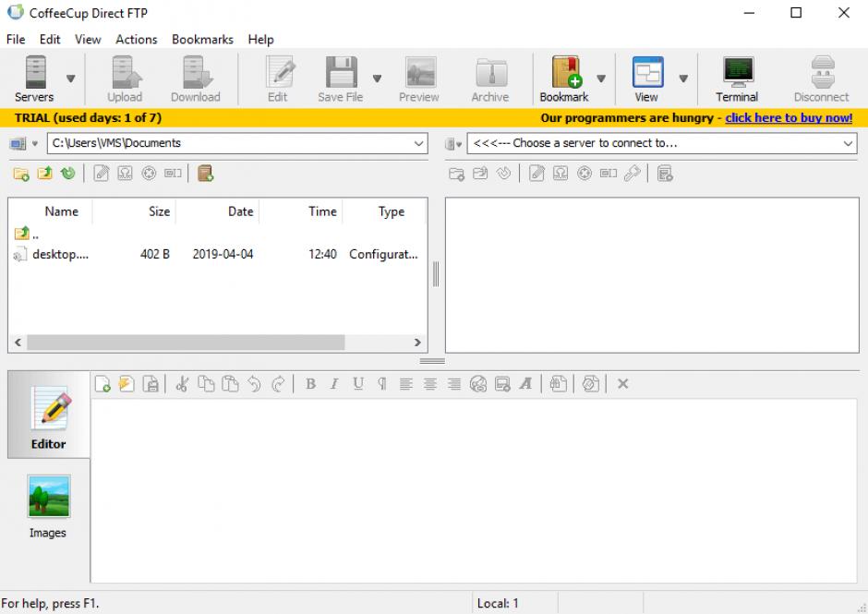The image size is (868, 614).
Task: Insert paragraph mark in editor
Action: (x=382, y=384)
